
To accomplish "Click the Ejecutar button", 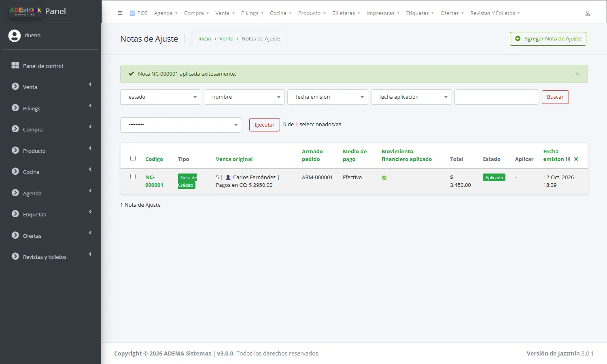I will [265, 125].
